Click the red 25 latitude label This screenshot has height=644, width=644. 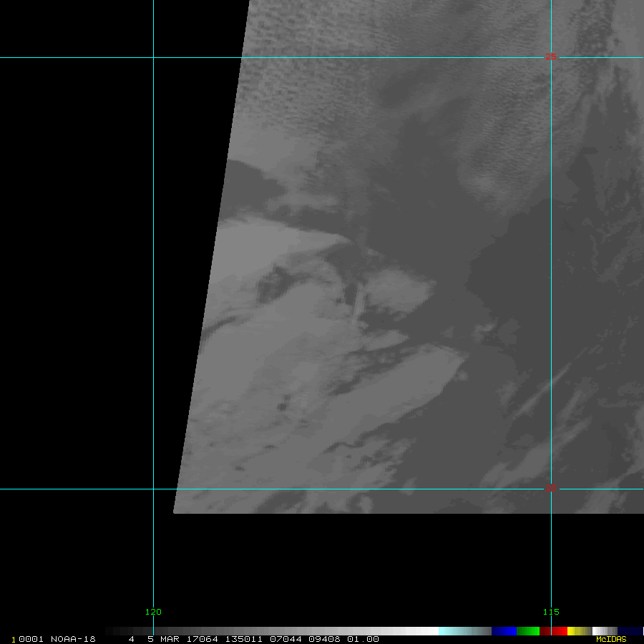[551, 57]
